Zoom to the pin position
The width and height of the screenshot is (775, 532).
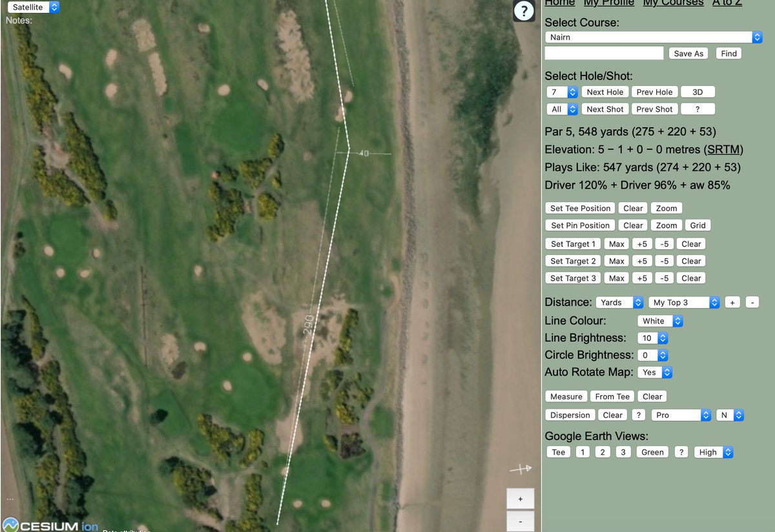point(666,225)
